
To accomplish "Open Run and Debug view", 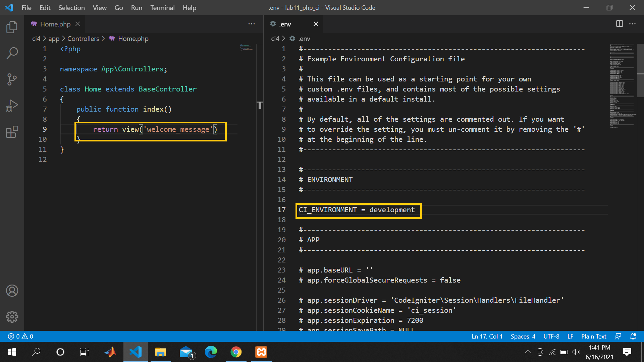I will (x=12, y=106).
